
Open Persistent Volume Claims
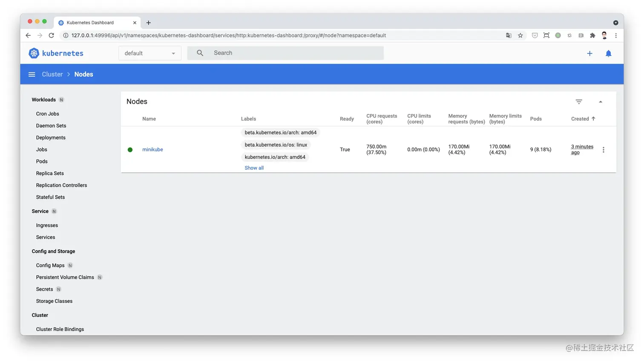tap(65, 277)
